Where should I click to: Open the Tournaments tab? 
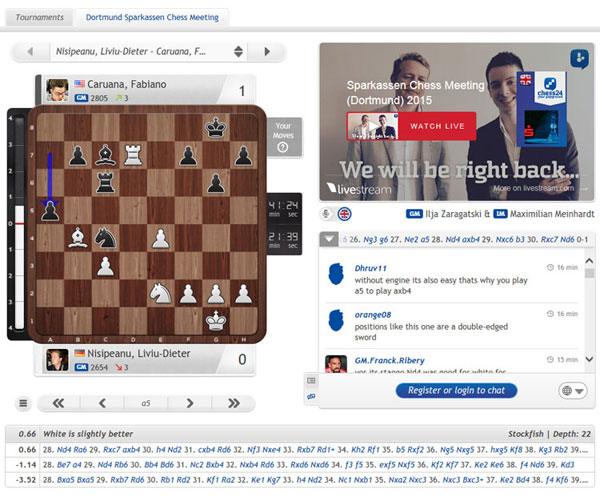click(x=39, y=17)
